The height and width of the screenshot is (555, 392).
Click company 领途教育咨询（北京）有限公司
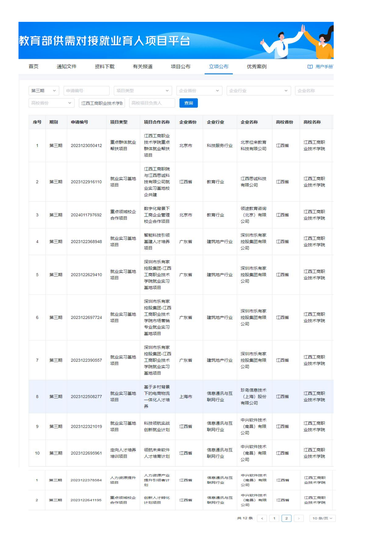pos(253,215)
